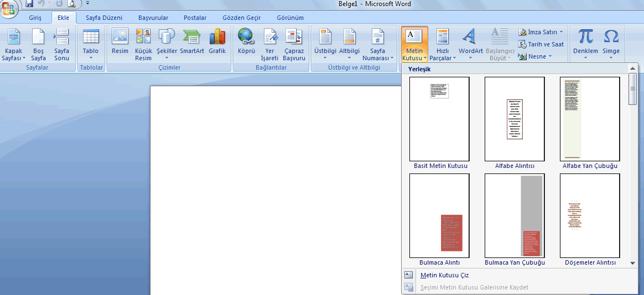Screen dimensions: 644x295
Task: Undo last action in Quick Access toolbar
Action: tap(41, 4)
